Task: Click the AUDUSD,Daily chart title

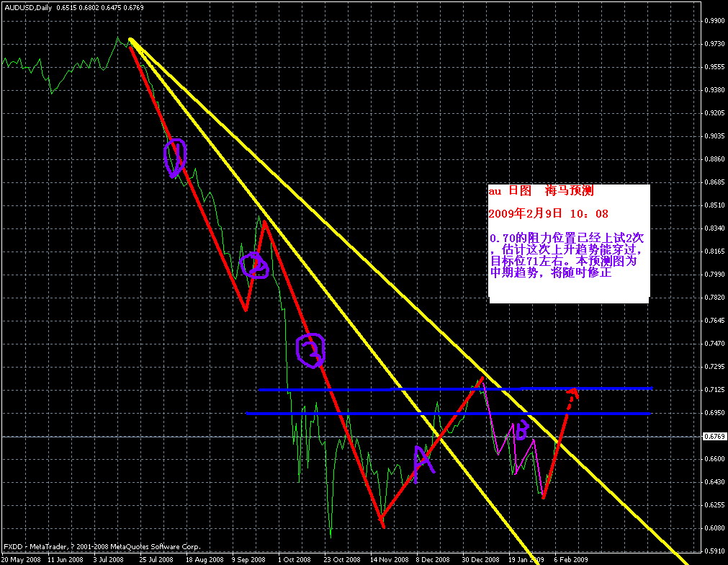Action: coord(28,7)
